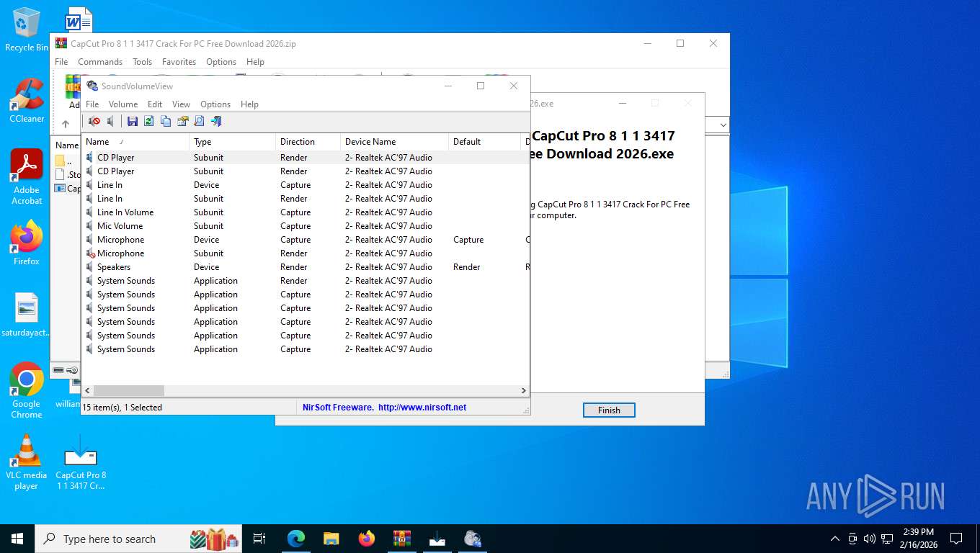Open the saturdayact image file on desktop

(x=27, y=315)
